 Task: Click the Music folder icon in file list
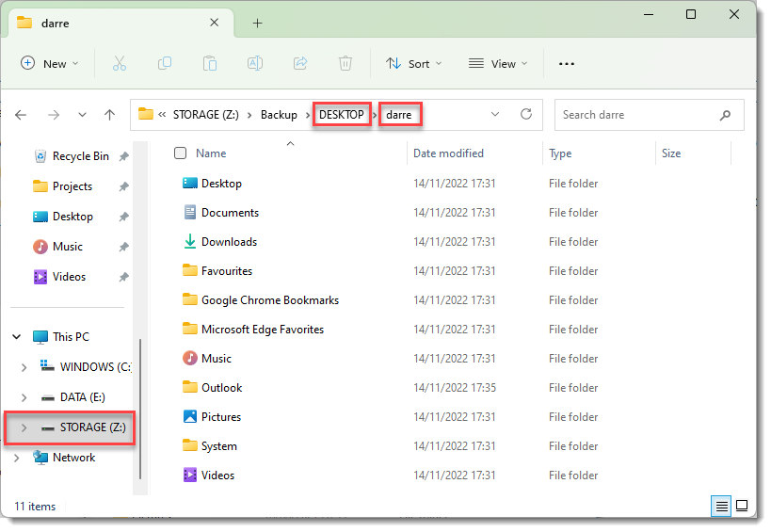pyautogui.click(x=190, y=358)
